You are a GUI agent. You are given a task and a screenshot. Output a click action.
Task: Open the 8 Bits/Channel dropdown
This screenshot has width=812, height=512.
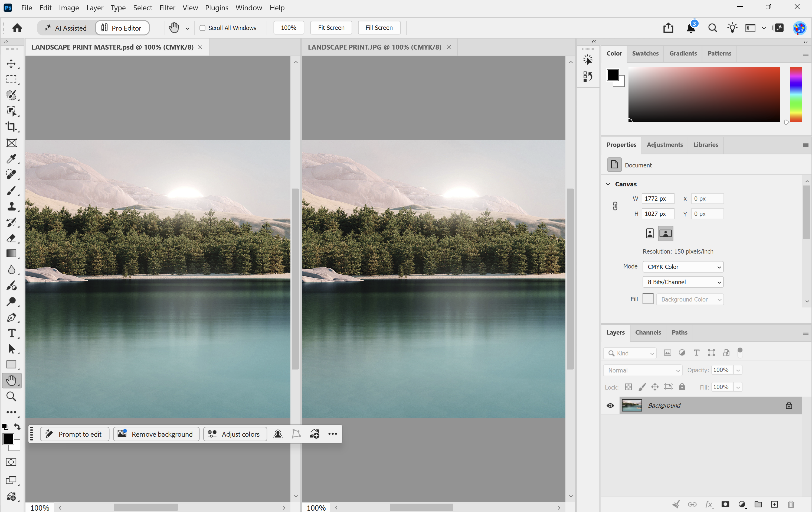pyautogui.click(x=683, y=282)
